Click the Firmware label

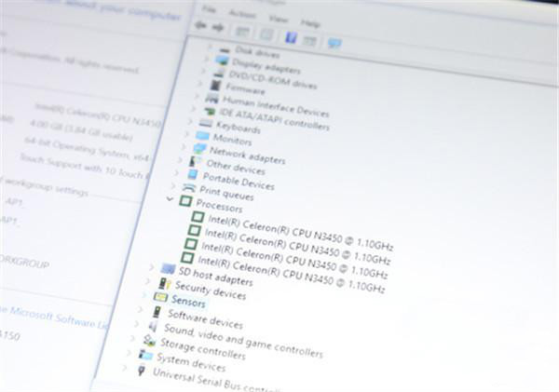[245, 88]
